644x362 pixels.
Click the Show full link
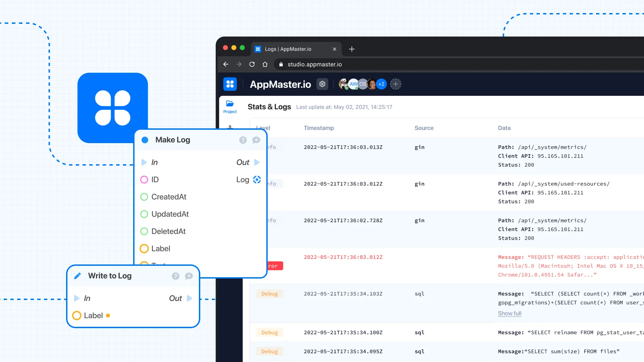click(509, 313)
